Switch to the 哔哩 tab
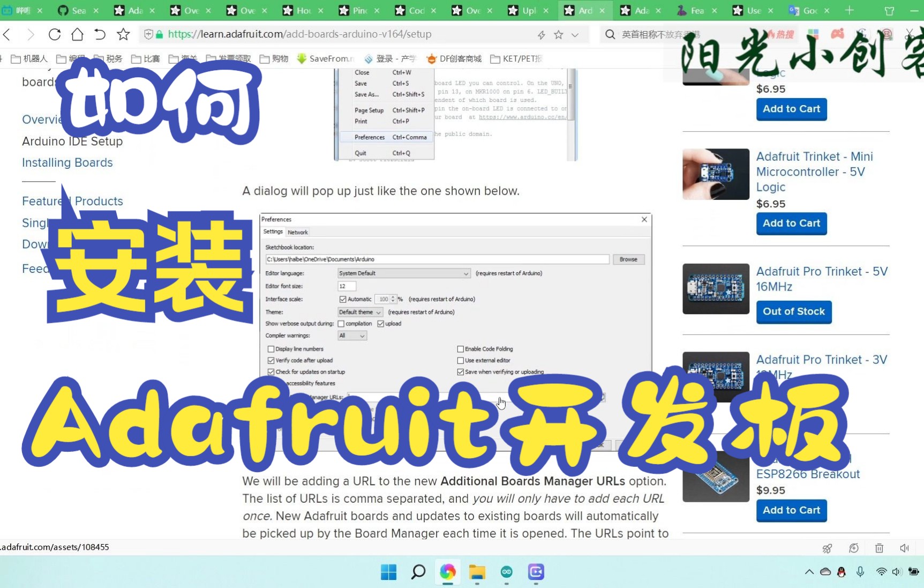 click(x=22, y=10)
